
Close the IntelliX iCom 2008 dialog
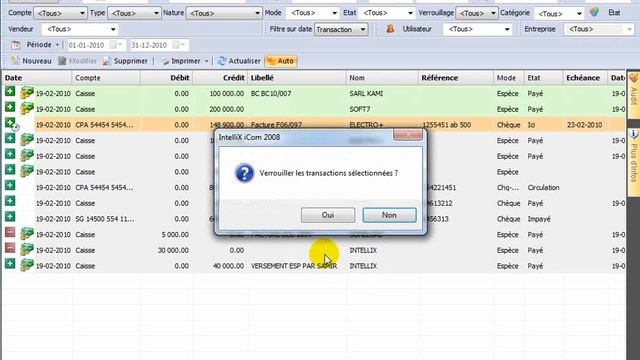tap(407, 135)
